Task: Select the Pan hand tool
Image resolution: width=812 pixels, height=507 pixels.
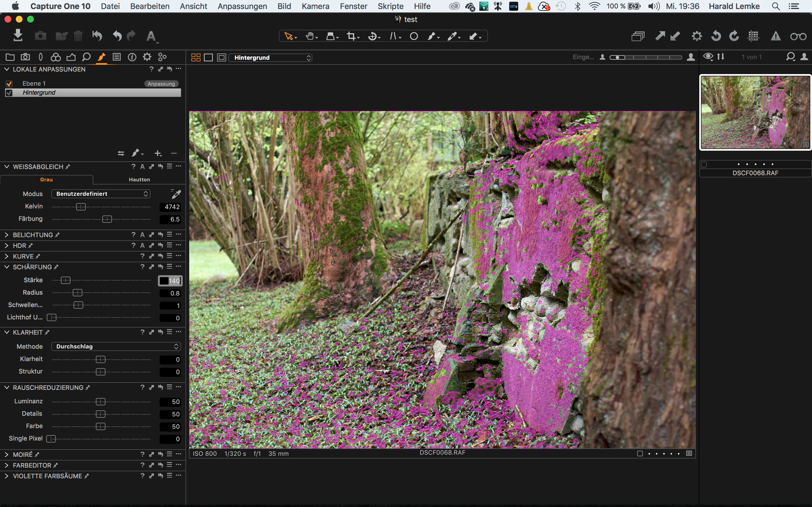Action: 309,36
